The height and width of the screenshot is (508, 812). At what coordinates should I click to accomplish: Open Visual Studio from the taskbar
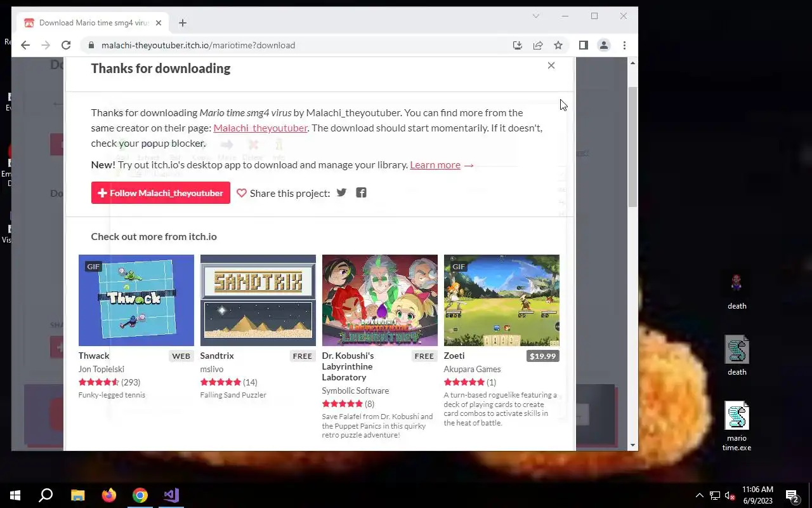171,495
